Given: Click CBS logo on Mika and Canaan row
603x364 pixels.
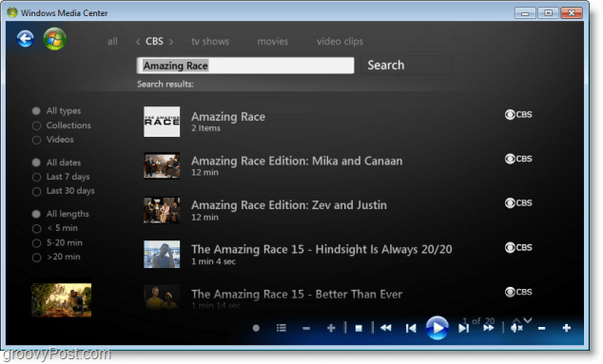Looking at the screenshot, I should [x=518, y=159].
